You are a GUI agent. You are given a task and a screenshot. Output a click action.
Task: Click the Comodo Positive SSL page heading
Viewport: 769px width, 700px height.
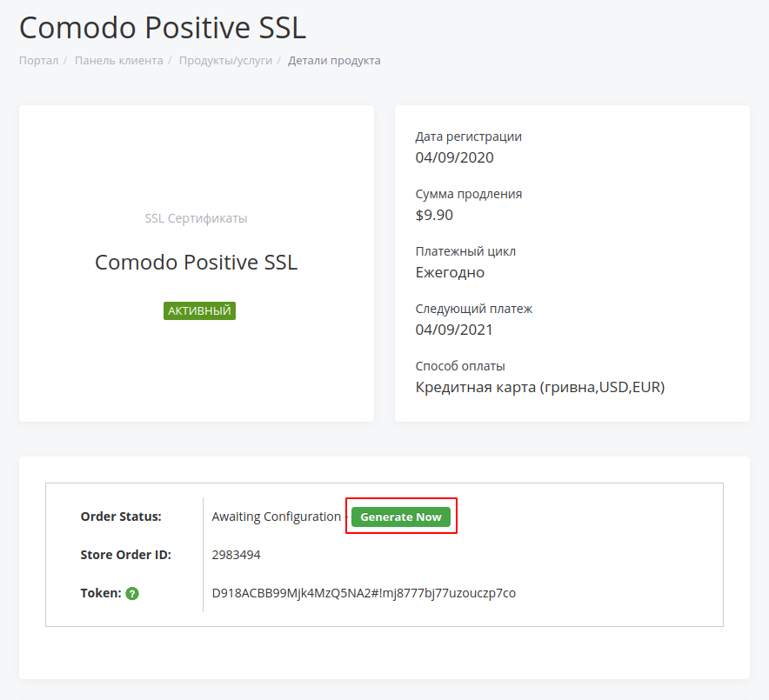163,28
